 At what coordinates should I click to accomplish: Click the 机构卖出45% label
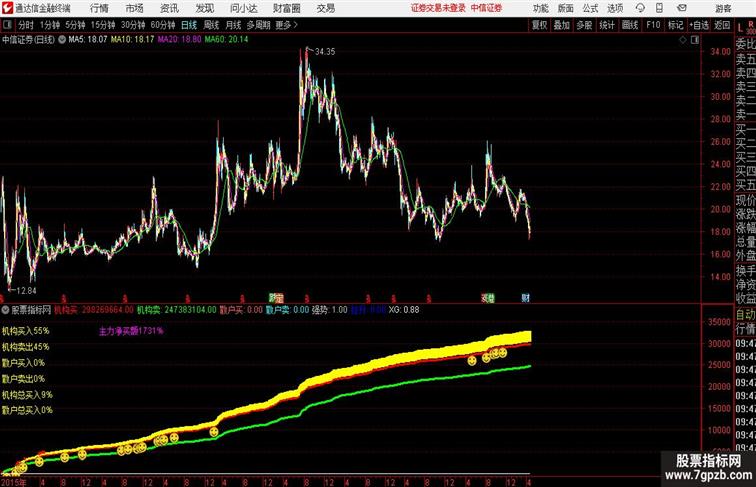coord(26,347)
